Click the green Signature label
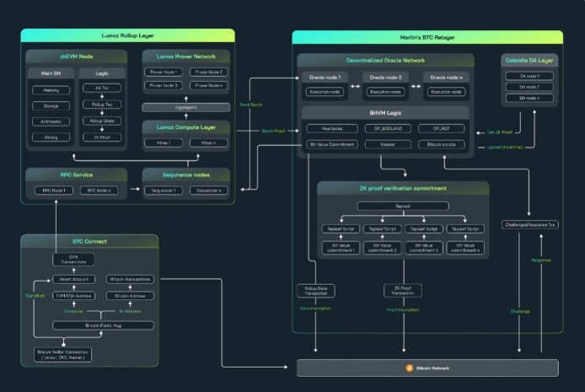Screen dimensions: 585x392 click(35, 296)
